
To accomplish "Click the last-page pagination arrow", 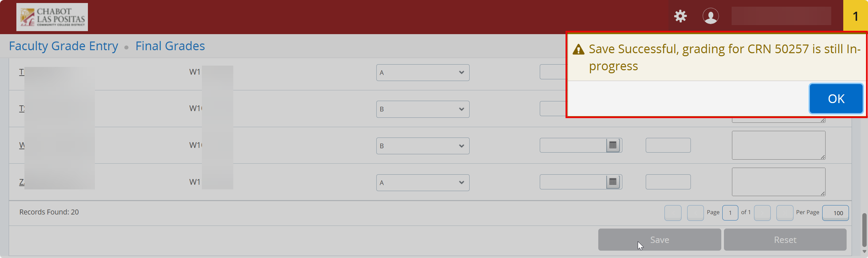I will (x=785, y=213).
